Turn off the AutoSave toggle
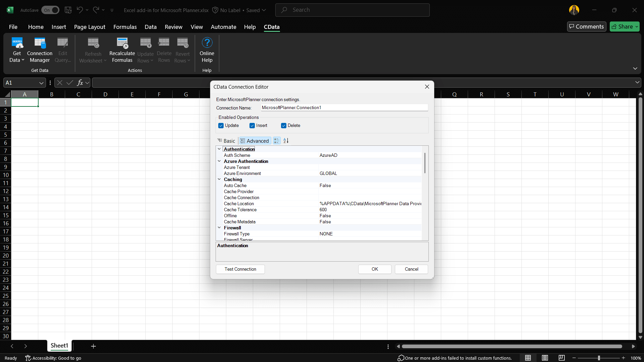The image size is (644, 362). pos(50,10)
